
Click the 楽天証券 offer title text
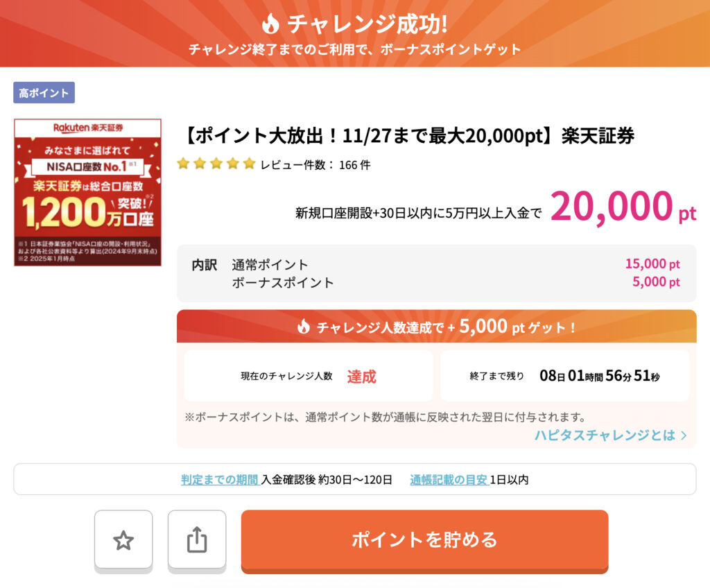[x=408, y=136]
